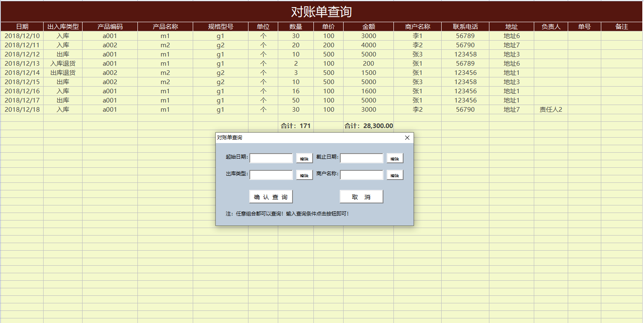Focus the 起始日期 start date field
The image size is (644, 323).
pos(271,158)
